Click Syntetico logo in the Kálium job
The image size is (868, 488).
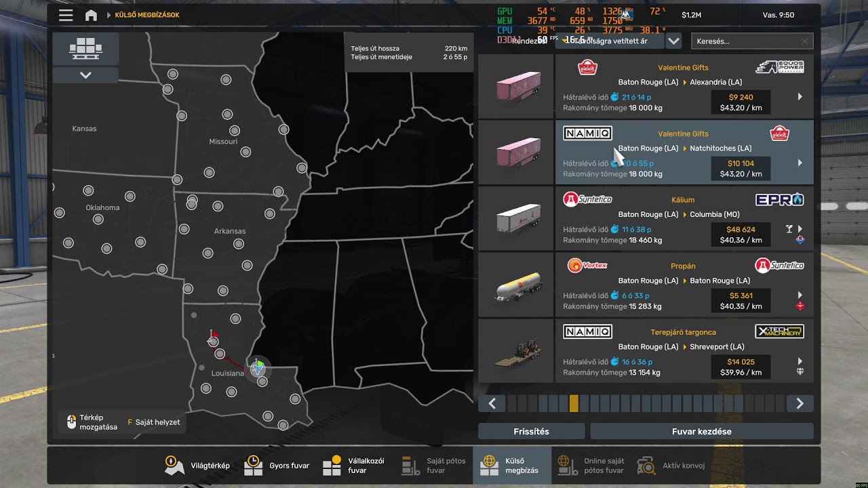tap(587, 199)
